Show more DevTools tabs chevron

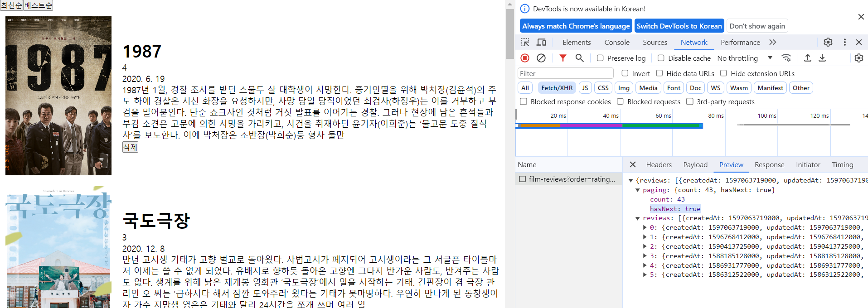pos(773,42)
